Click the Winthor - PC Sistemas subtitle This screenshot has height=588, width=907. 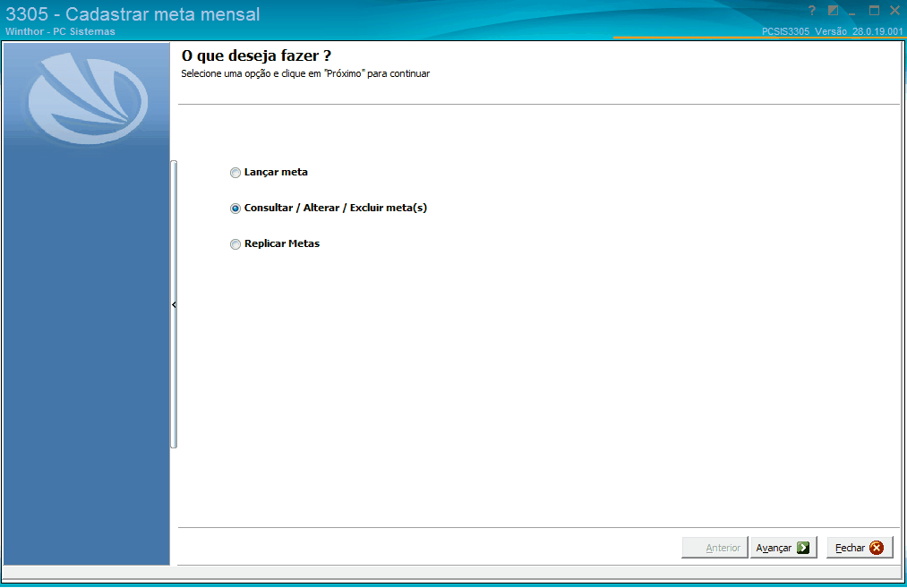60,31
